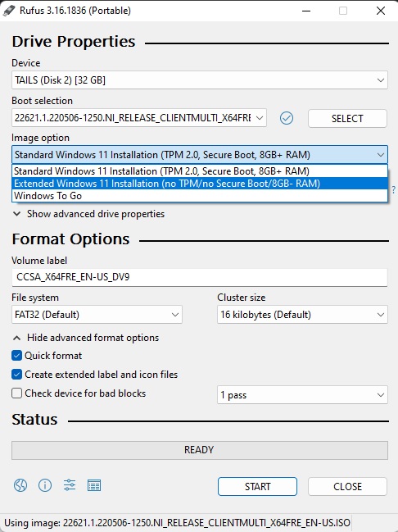Expand Show advanced drive properties
The image size is (398, 532).
click(x=88, y=214)
